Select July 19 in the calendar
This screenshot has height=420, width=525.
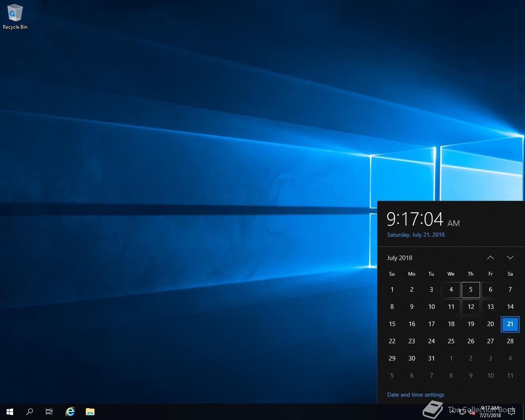coord(471,324)
